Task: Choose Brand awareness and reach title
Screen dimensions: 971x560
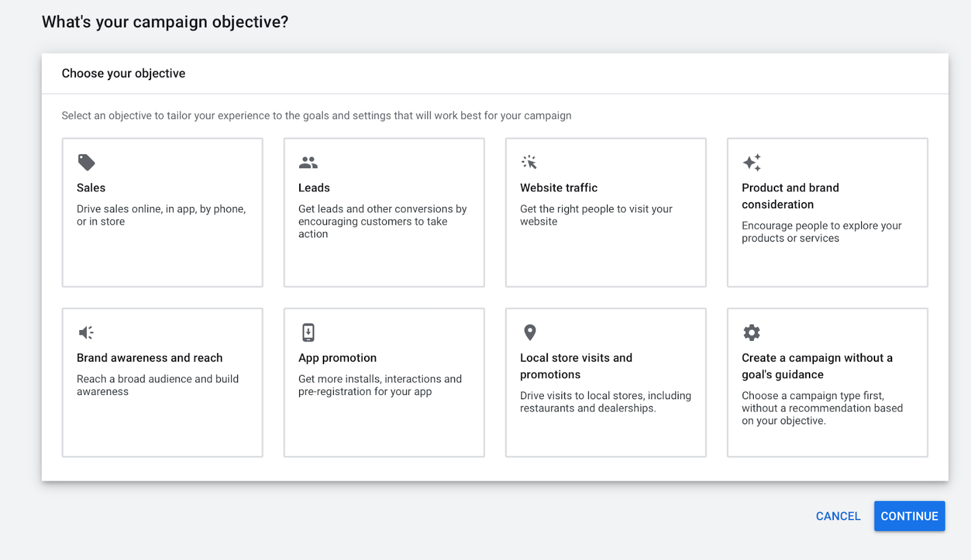Action: (149, 358)
